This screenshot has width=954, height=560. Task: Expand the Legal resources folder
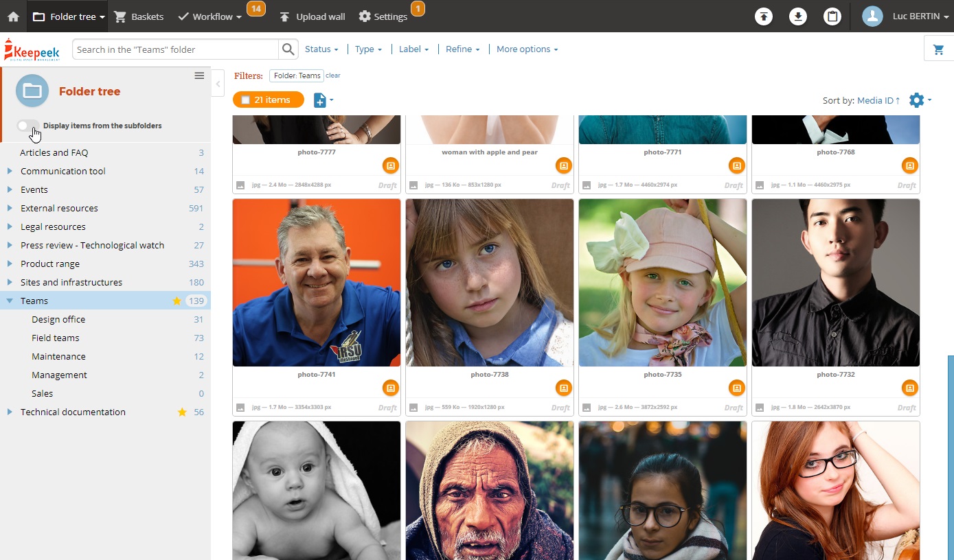pos(10,226)
